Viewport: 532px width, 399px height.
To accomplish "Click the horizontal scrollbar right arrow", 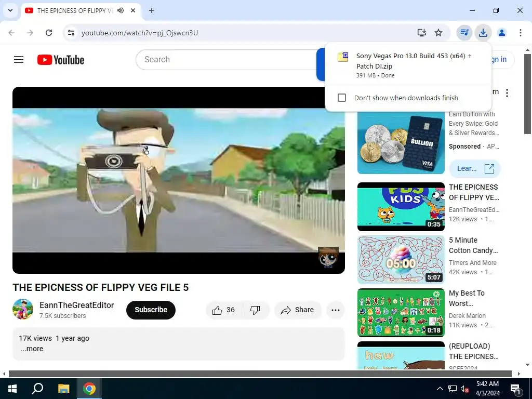I will pyautogui.click(x=519, y=374).
